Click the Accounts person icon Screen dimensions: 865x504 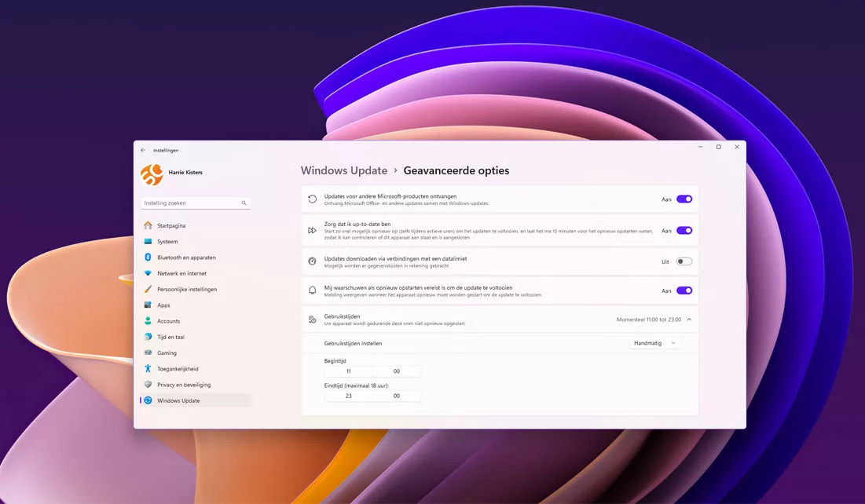pos(148,321)
